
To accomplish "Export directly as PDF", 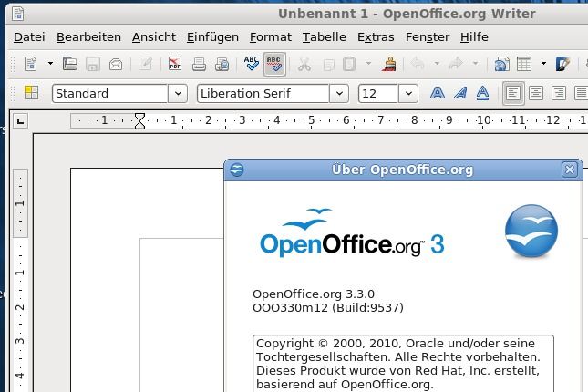I will coord(175,64).
